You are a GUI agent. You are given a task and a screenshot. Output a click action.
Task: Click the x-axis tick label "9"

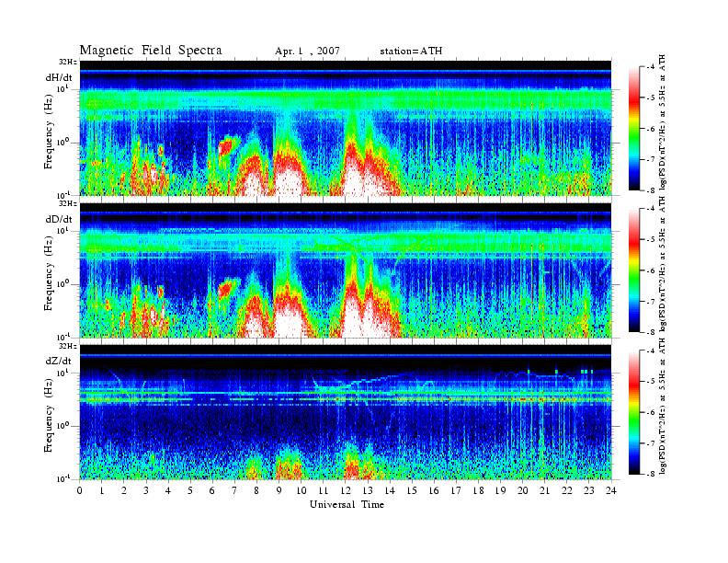pos(279,490)
